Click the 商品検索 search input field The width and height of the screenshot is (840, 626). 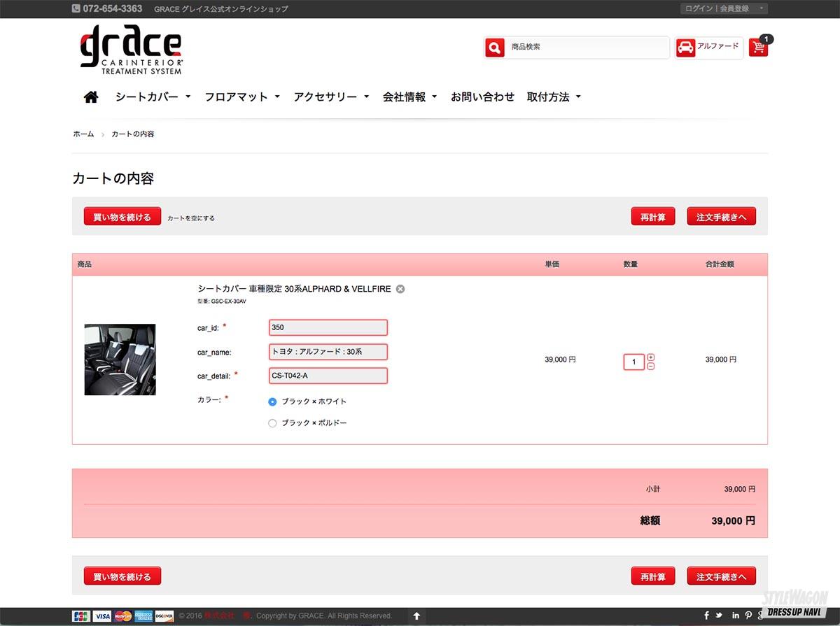pyautogui.click(x=587, y=47)
